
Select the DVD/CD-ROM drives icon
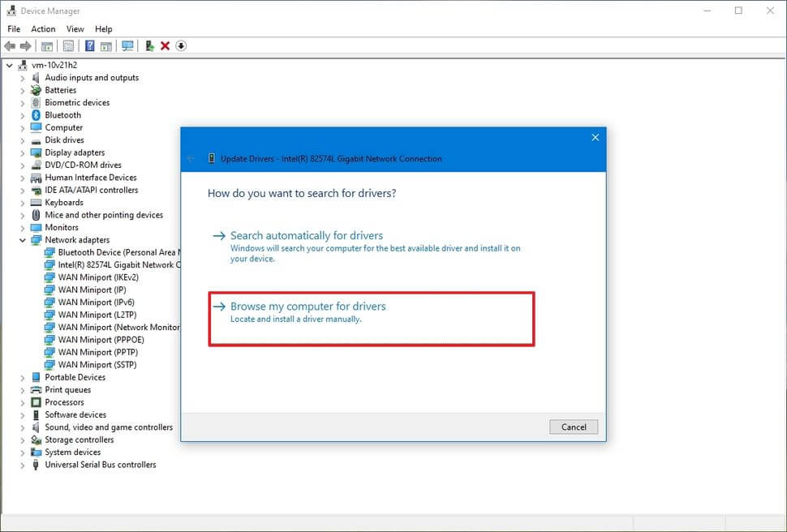click(x=36, y=165)
